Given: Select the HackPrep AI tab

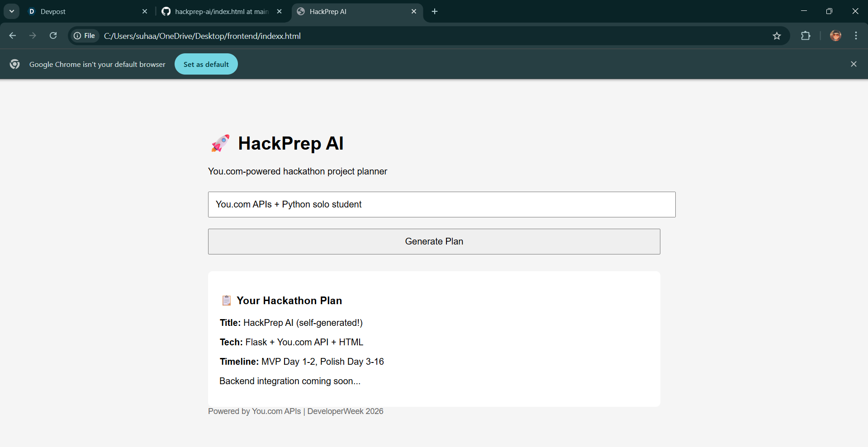Looking at the screenshot, I should point(357,11).
